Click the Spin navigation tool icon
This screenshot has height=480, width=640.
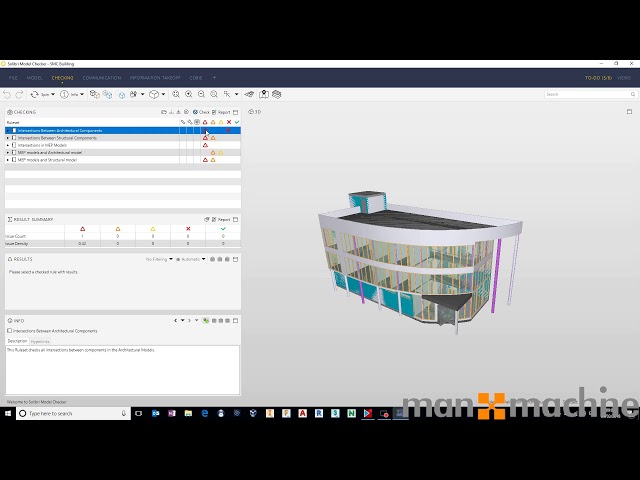35,94
